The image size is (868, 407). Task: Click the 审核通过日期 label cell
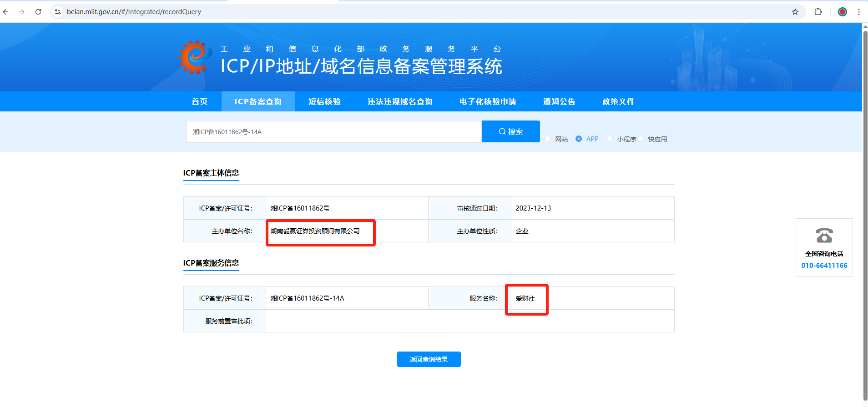click(470, 208)
